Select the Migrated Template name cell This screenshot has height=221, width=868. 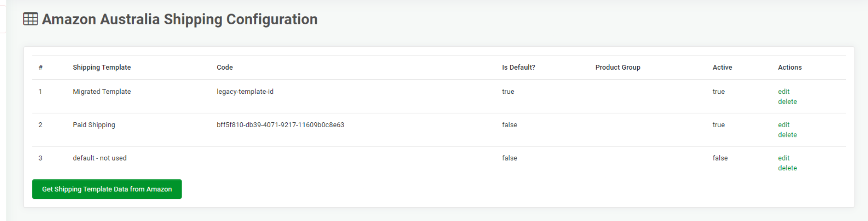pos(101,91)
